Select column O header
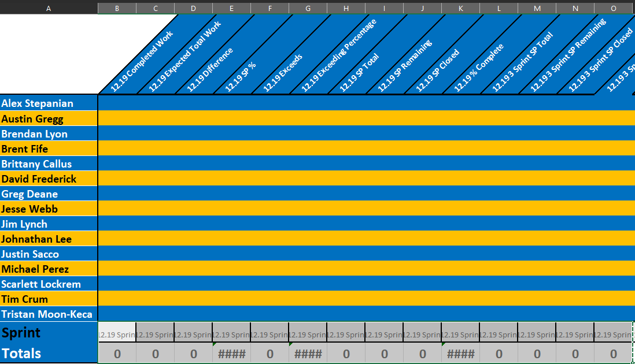 613,8
